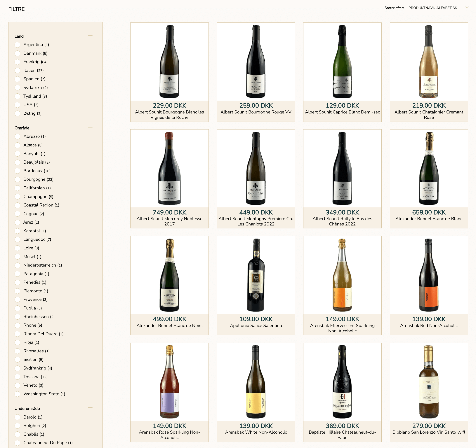Image resolution: width=476 pixels, height=448 pixels.
Task: Click Albert Sounit Caprice Blanc Demi-sec title
Action: click(x=342, y=112)
